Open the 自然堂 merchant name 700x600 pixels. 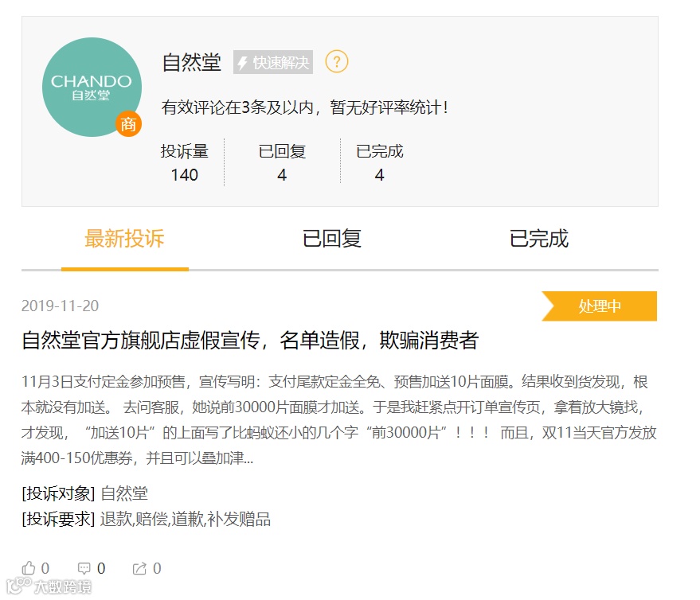click(191, 62)
